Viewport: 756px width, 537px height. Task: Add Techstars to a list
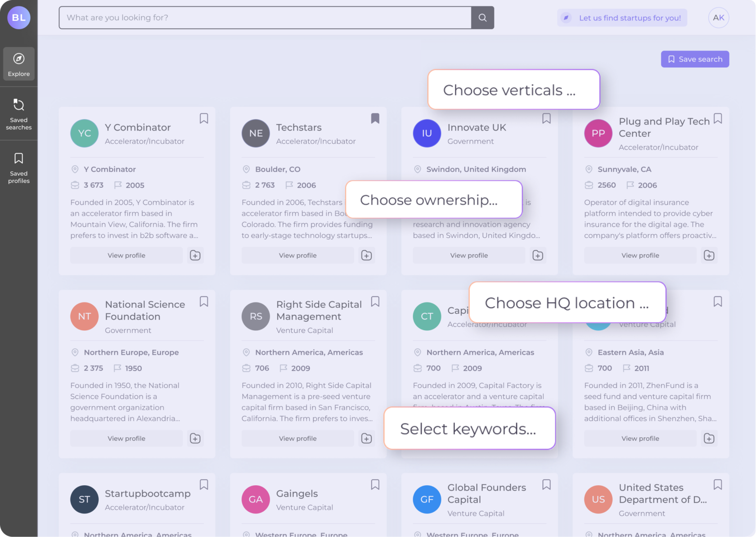tap(367, 255)
